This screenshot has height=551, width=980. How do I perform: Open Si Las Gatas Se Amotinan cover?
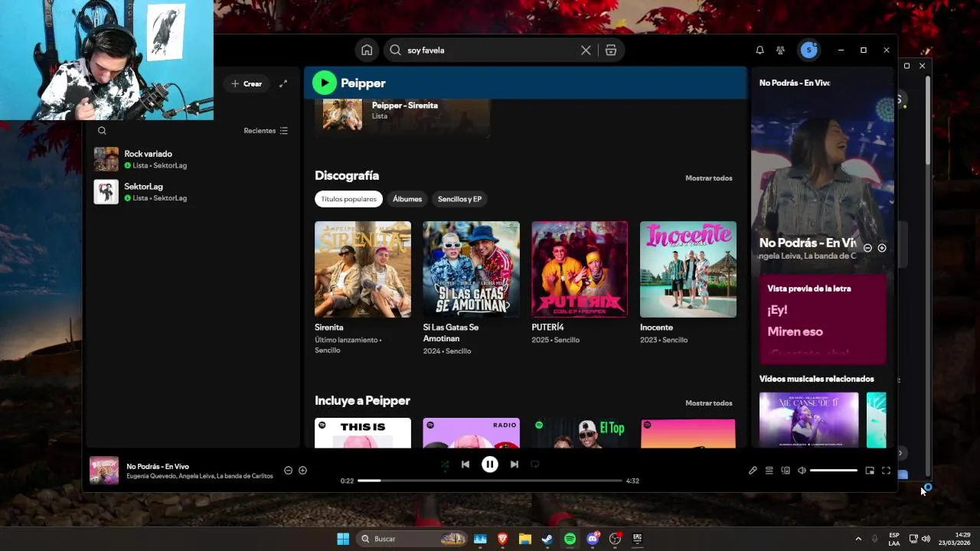coord(472,269)
